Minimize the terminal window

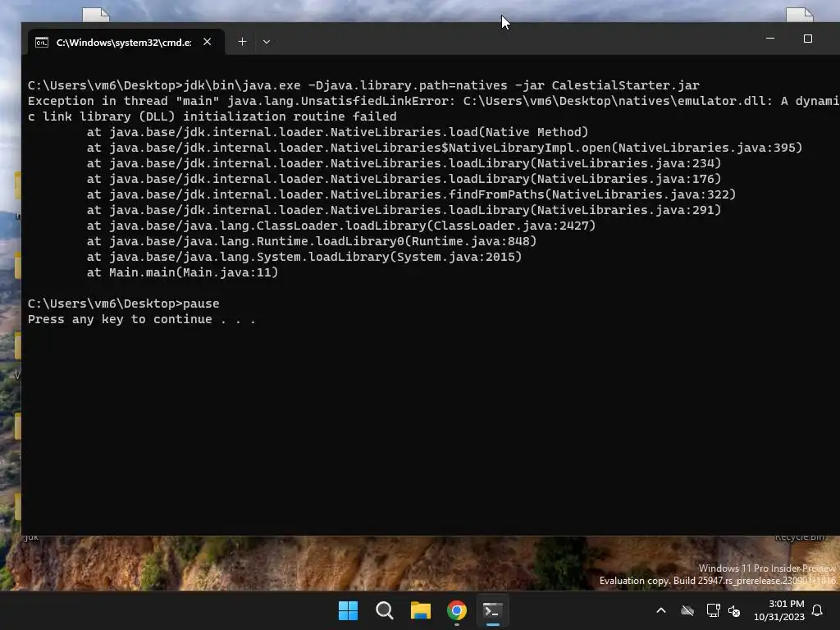point(770,39)
